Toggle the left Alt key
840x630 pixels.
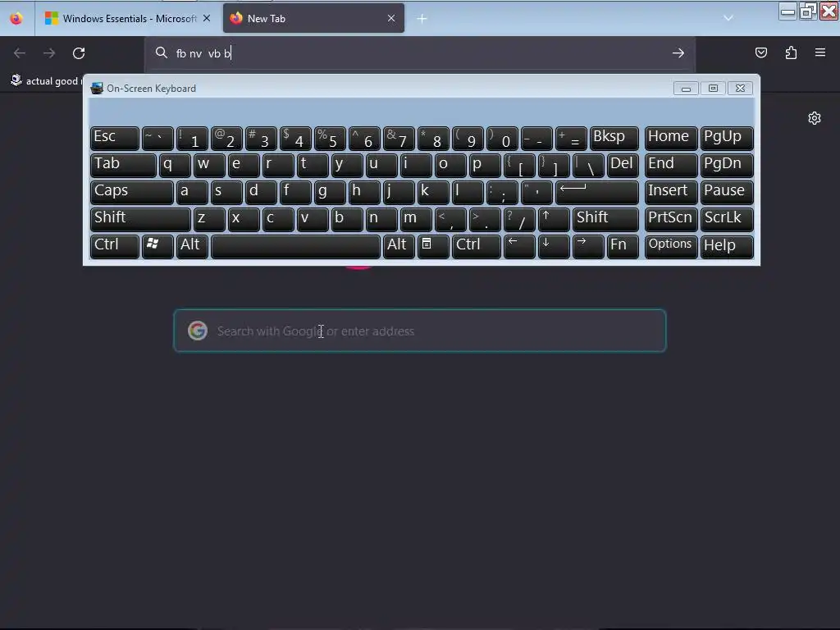coord(192,246)
